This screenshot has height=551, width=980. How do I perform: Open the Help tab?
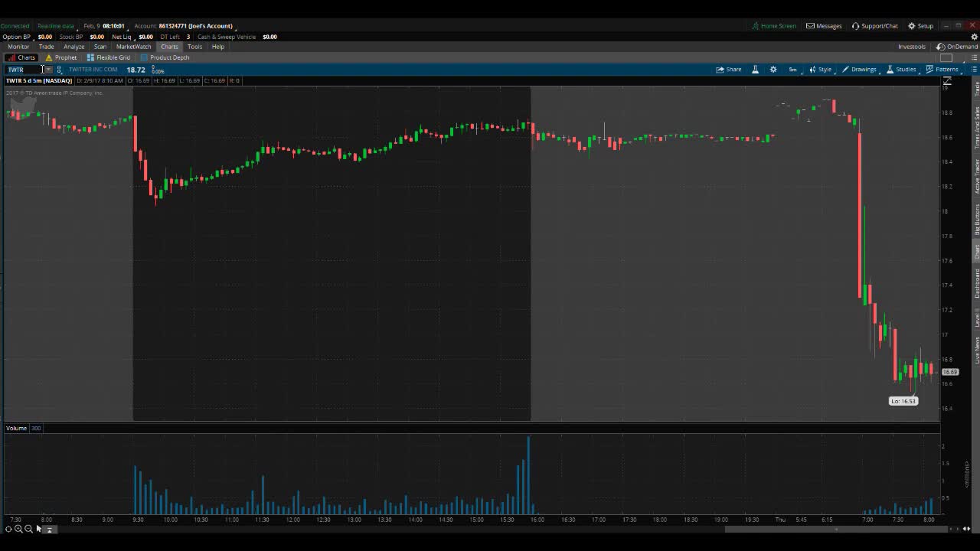click(x=218, y=47)
